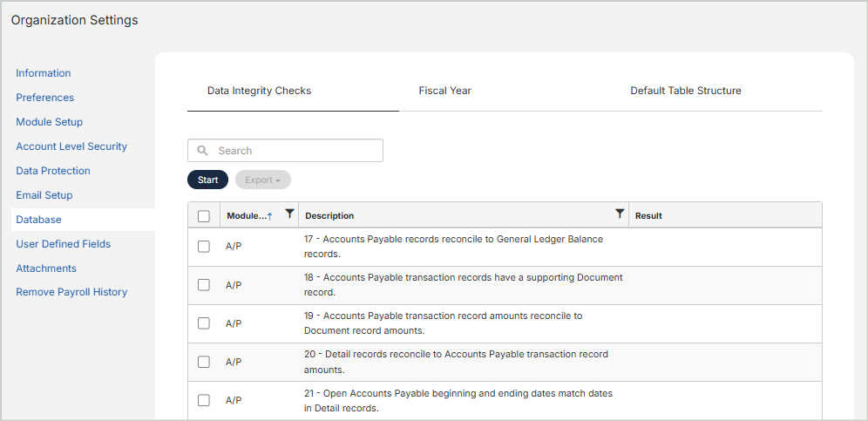Navigate to Module Setup

tap(50, 122)
